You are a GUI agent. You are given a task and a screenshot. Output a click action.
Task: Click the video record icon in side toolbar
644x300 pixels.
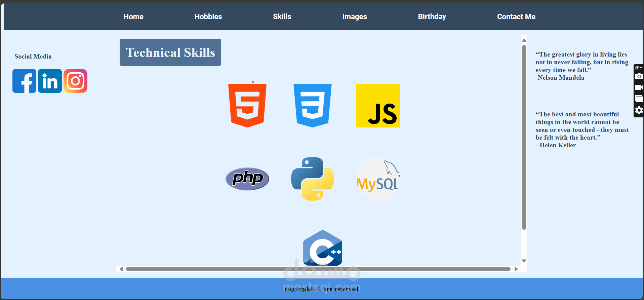coord(639,87)
